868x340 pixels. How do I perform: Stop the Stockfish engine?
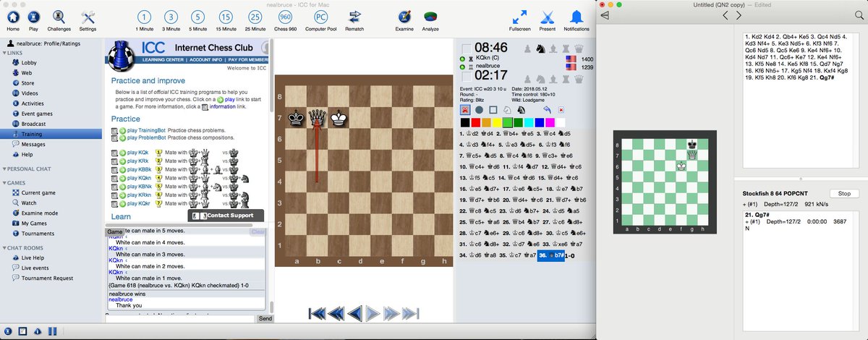tap(844, 194)
